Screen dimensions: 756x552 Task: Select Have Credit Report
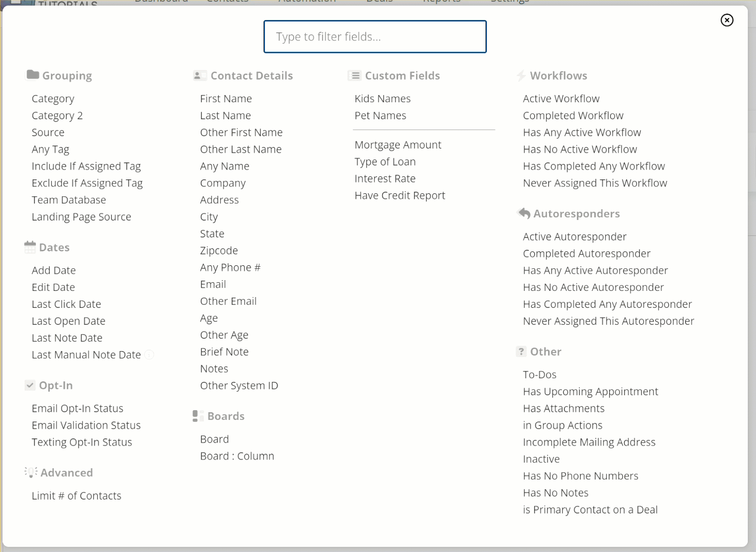click(x=400, y=196)
